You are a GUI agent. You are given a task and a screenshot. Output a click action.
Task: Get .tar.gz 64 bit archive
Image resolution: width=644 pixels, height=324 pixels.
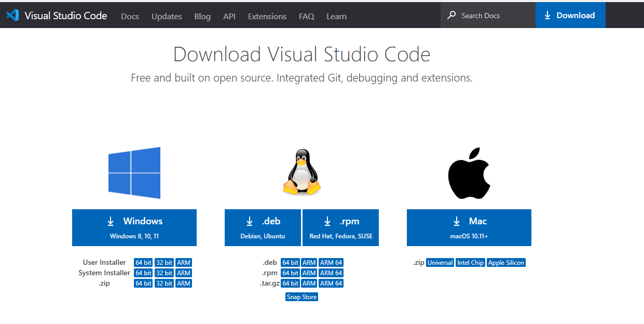(x=290, y=283)
